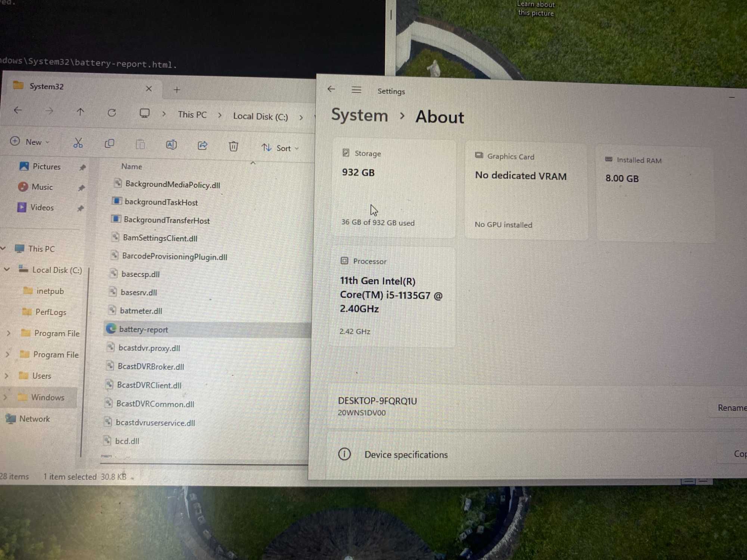
Task: Open Pictures in the Quick access sidebar
Action: pos(46,167)
